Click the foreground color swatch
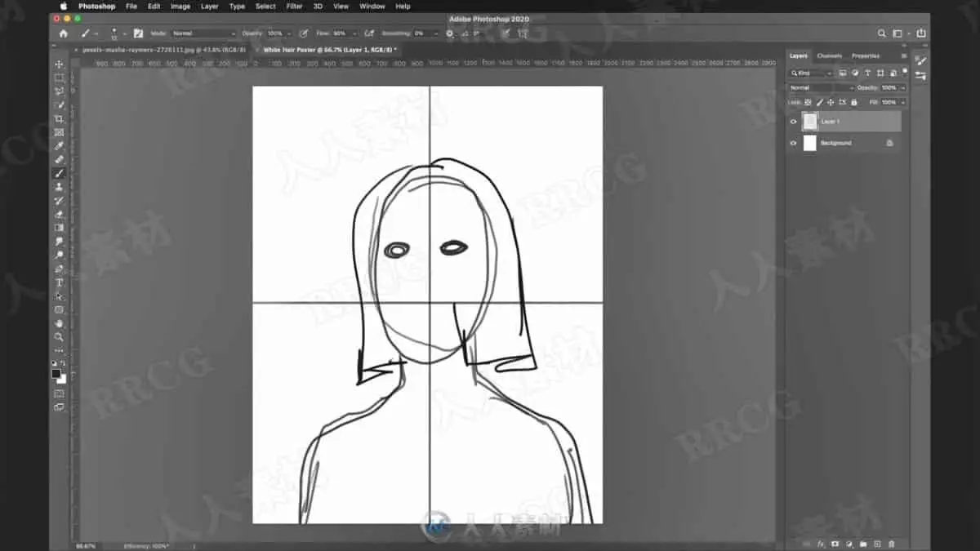Image resolution: width=980 pixels, height=551 pixels. [x=56, y=373]
